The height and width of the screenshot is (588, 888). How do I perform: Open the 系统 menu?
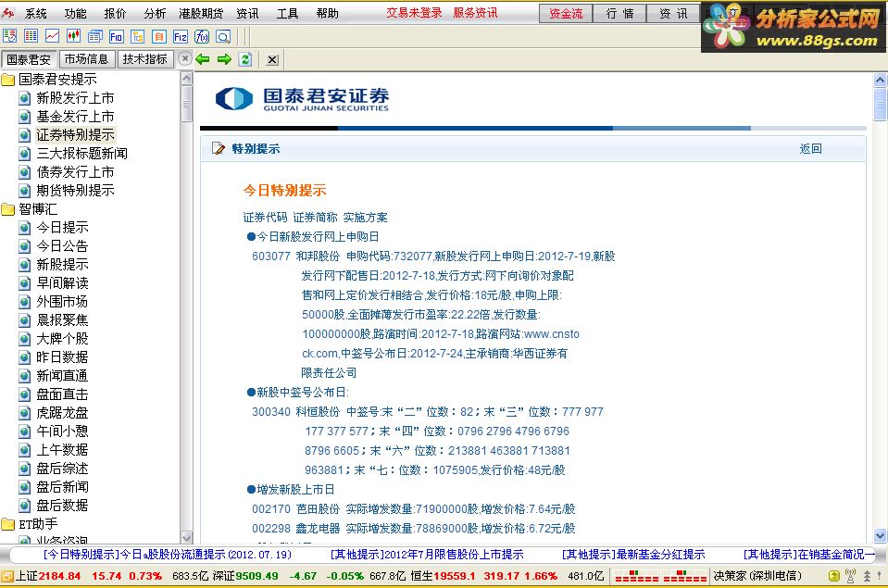tap(36, 13)
